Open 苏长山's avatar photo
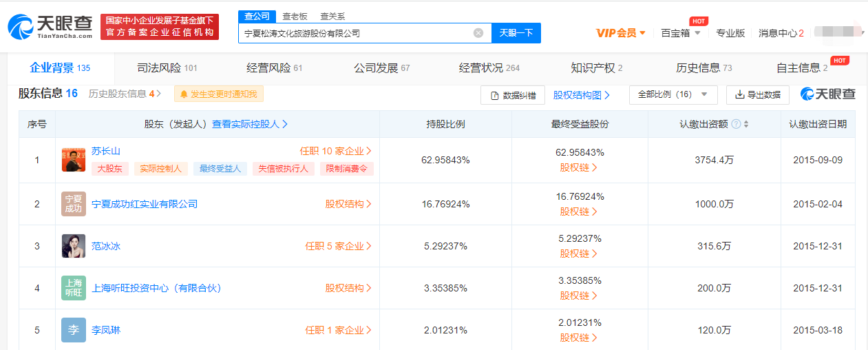The height and width of the screenshot is (350, 868). click(x=74, y=160)
